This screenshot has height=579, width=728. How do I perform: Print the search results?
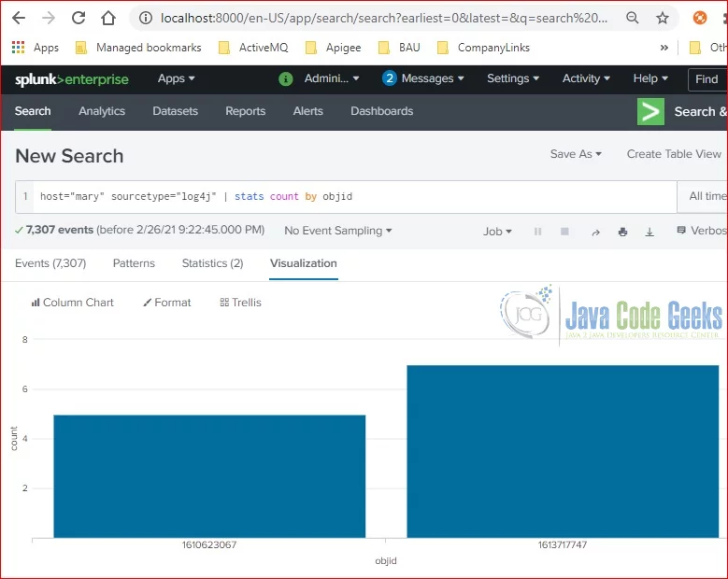coord(622,232)
